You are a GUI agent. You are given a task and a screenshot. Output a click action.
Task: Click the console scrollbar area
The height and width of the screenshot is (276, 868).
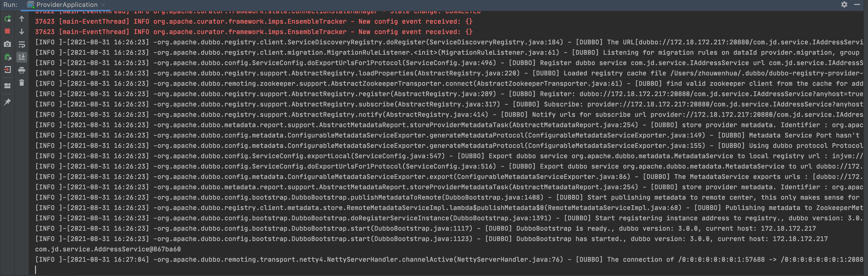point(866,135)
